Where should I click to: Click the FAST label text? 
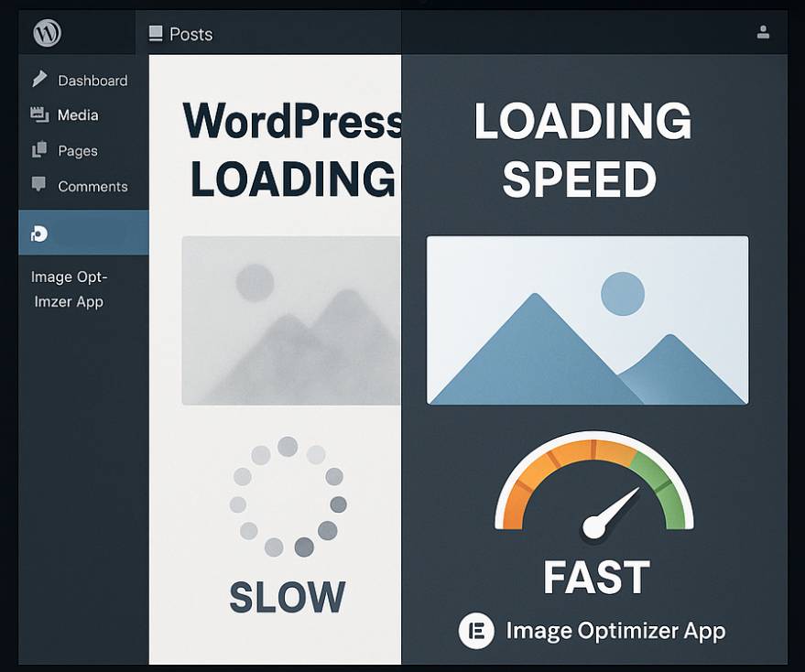click(x=596, y=577)
